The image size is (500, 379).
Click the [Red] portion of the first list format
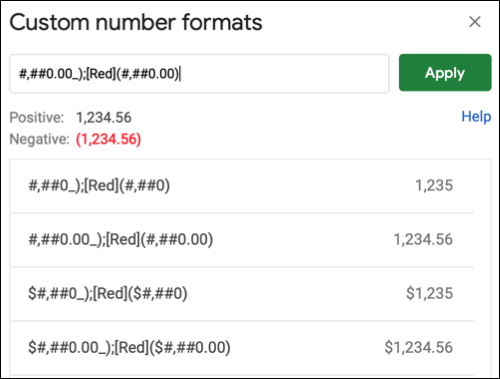click(101, 185)
